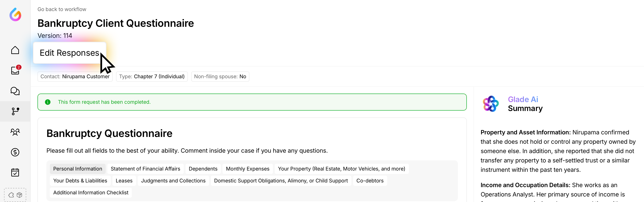Select the Dependents tab
644x202 pixels.
coord(203,169)
